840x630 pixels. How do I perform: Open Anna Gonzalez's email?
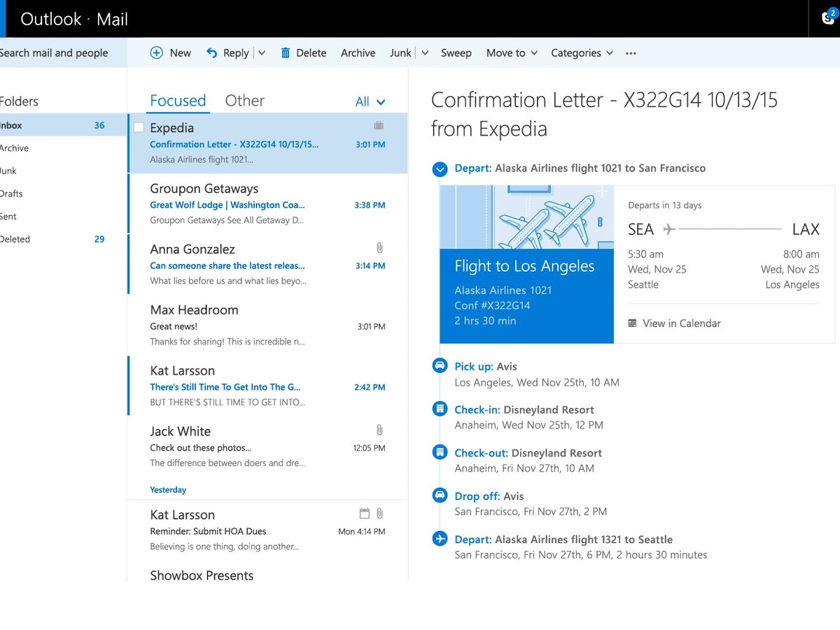[x=267, y=265]
